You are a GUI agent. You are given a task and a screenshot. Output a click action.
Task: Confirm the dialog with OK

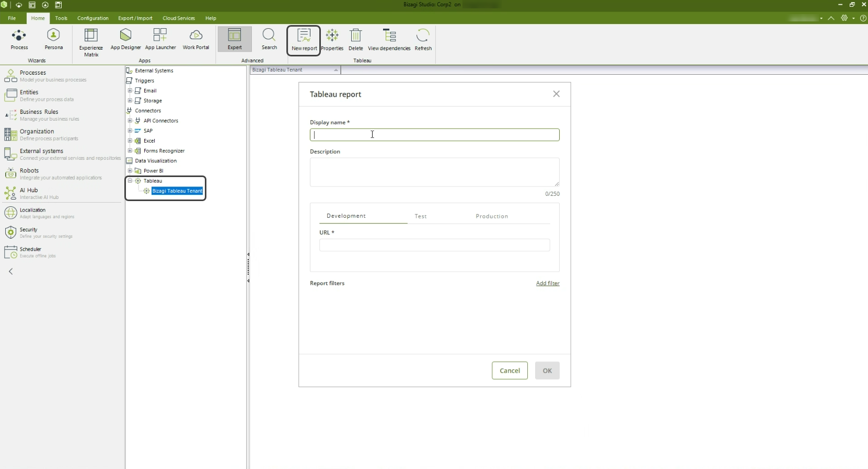click(x=547, y=371)
